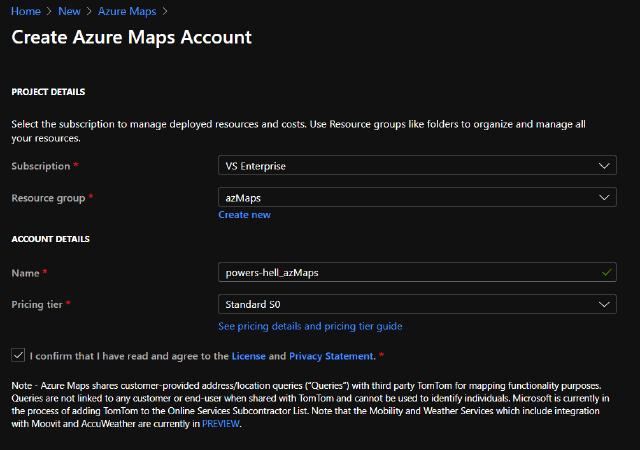Open the Privacy Statement link
The height and width of the screenshot is (450, 640).
pyautogui.click(x=331, y=356)
